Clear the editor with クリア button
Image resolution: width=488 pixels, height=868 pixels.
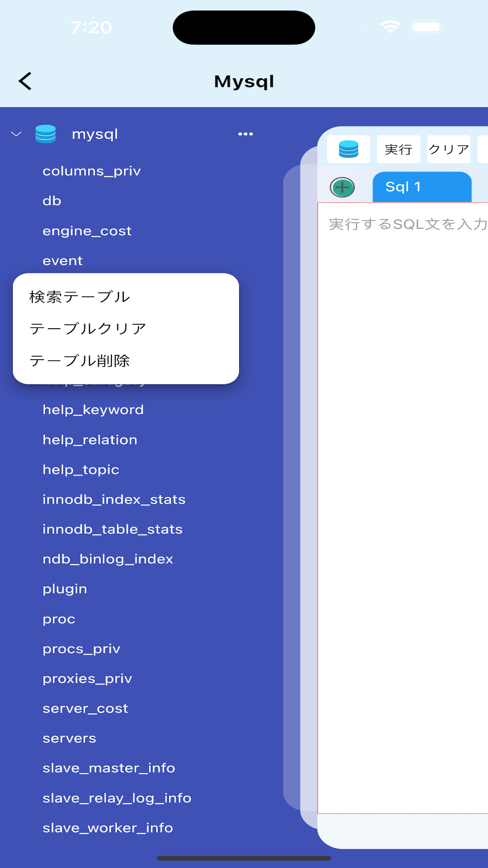point(449,149)
